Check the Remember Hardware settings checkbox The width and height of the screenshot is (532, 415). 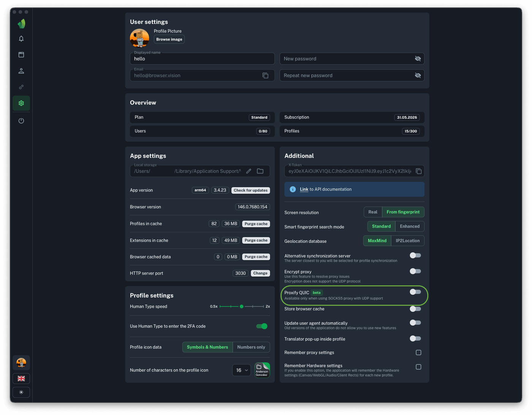point(418,367)
